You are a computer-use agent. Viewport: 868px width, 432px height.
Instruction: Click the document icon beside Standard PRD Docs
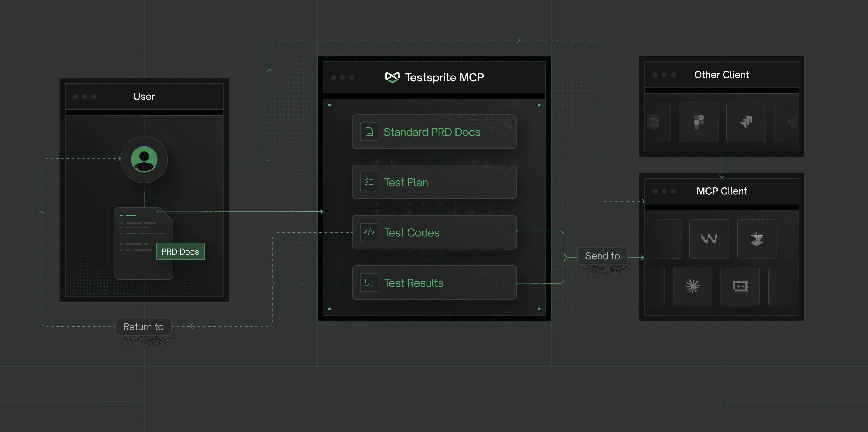(x=369, y=132)
